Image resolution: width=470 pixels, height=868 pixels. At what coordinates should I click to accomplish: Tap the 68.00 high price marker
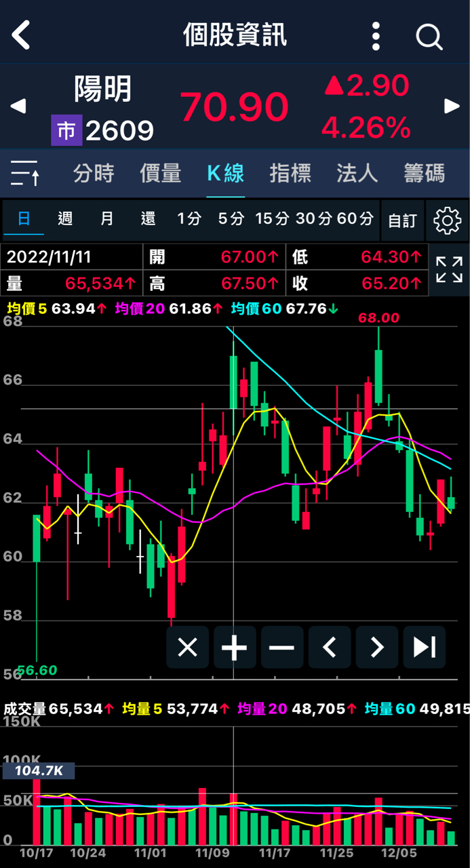point(379,318)
